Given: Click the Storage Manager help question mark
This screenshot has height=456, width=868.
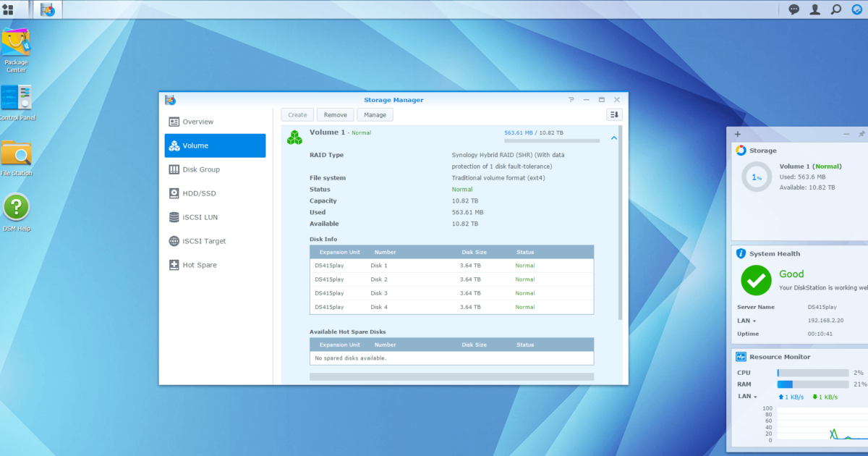Looking at the screenshot, I should click(x=571, y=99).
